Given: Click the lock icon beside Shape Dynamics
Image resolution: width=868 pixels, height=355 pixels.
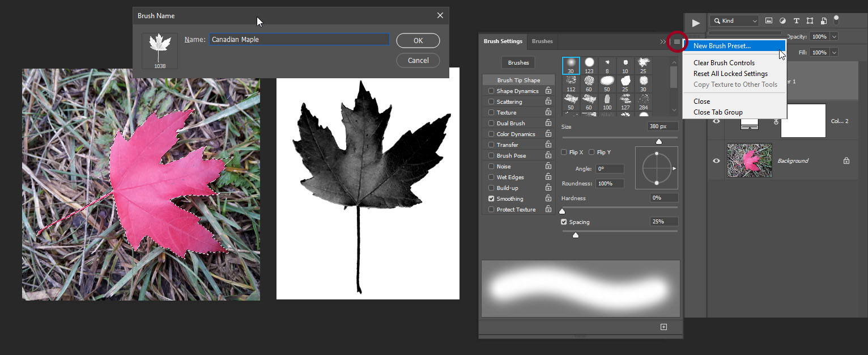Looking at the screenshot, I should 547,91.
